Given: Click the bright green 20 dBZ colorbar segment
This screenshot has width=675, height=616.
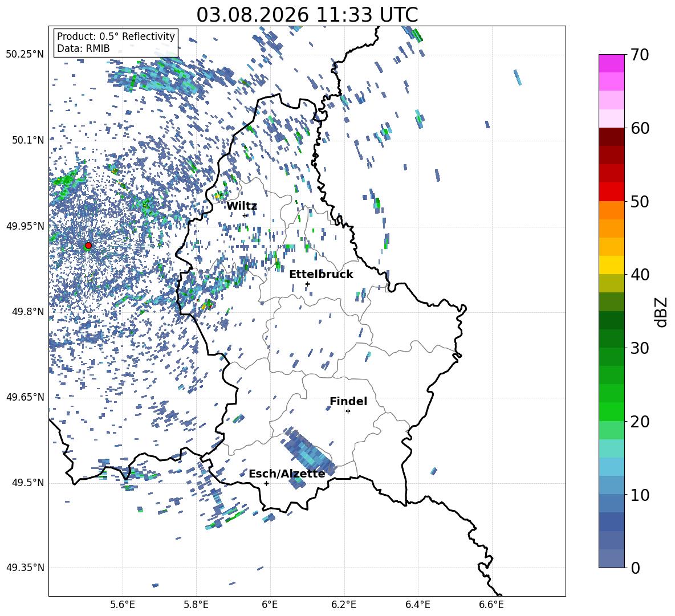Looking at the screenshot, I should 611,411.
